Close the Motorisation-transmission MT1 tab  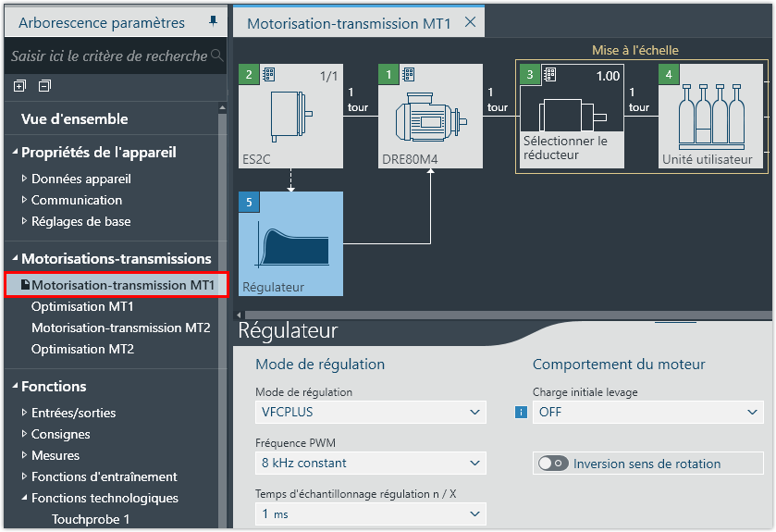click(x=470, y=22)
